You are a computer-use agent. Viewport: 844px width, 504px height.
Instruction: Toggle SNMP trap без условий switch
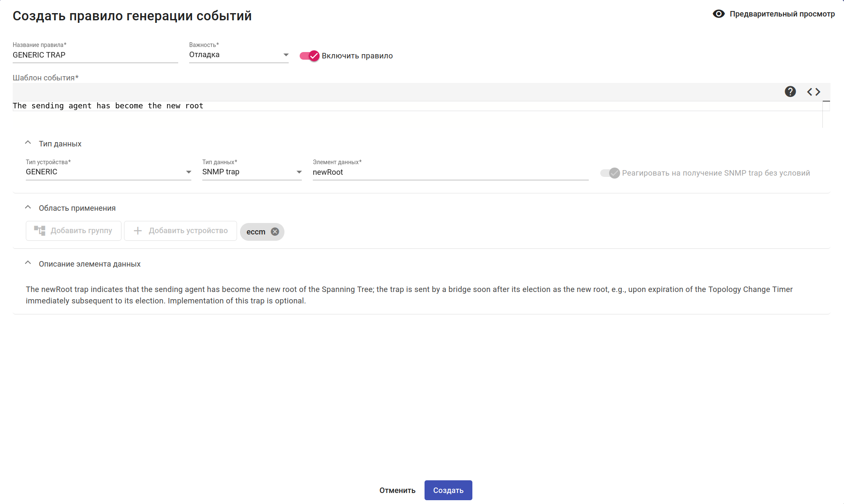pos(610,173)
